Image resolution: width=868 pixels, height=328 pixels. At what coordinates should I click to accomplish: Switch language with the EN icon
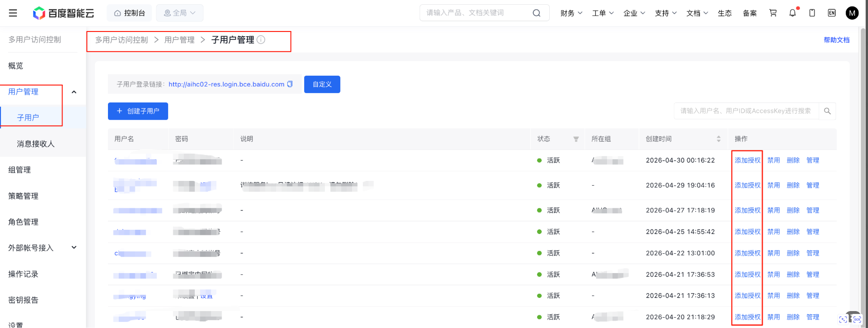832,13
